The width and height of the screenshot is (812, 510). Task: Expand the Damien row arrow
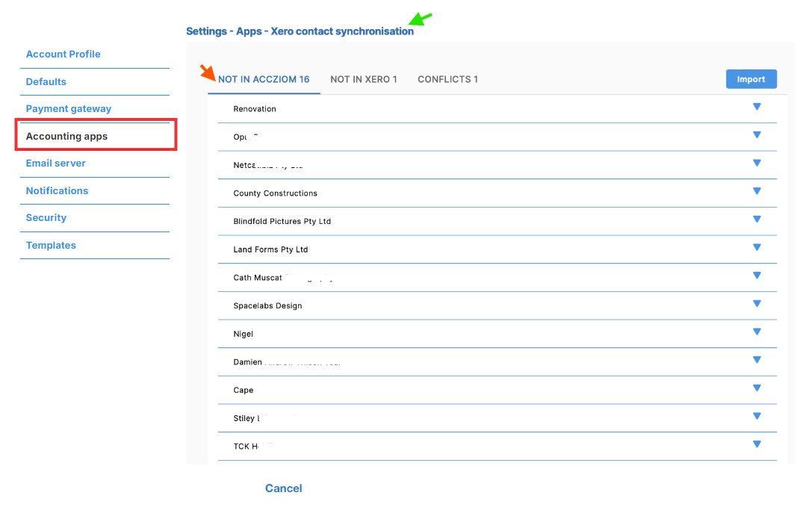click(757, 360)
